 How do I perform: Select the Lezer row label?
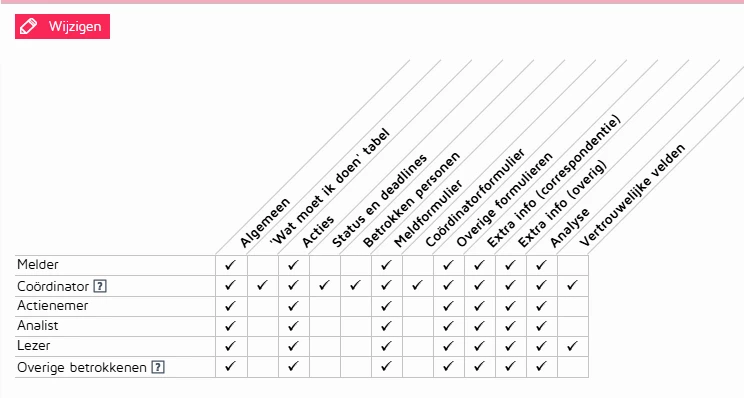click(33, 345)
